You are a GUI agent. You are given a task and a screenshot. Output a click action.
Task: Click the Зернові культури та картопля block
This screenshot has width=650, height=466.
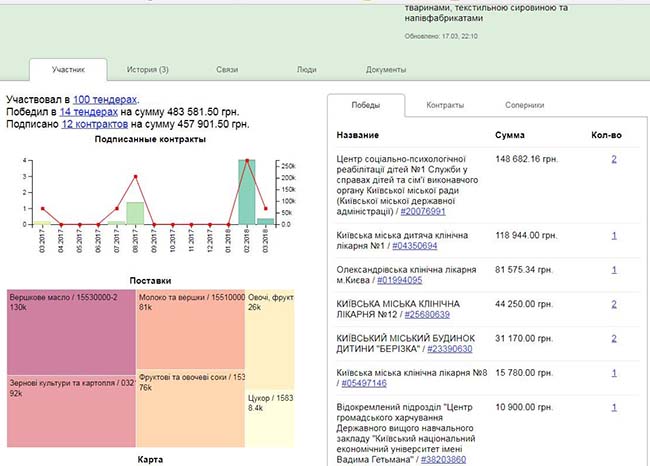click(x=70, y=410)
